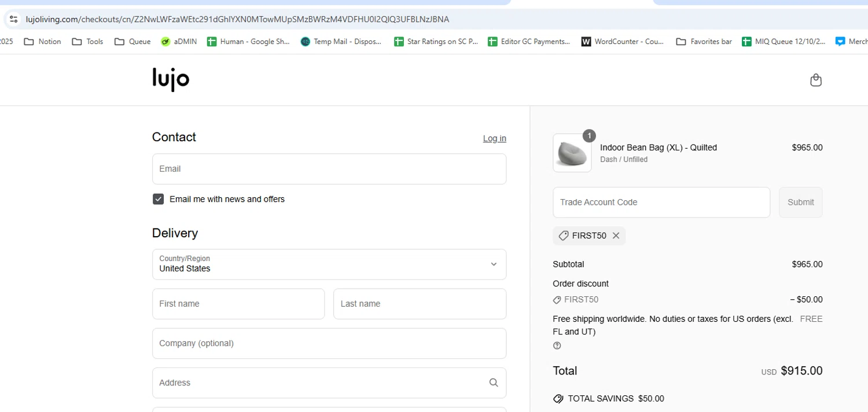Open the Country/Region dropdown

pyautogui.click(x=329, y=264)
